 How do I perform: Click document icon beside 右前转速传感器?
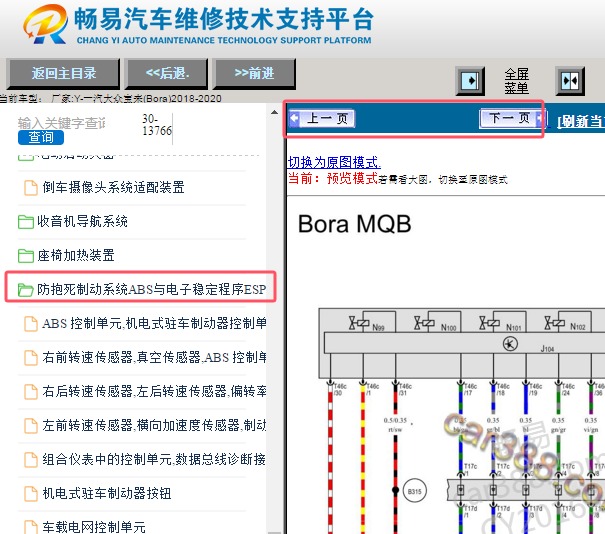pyautogui.click(x=31, y=358)
